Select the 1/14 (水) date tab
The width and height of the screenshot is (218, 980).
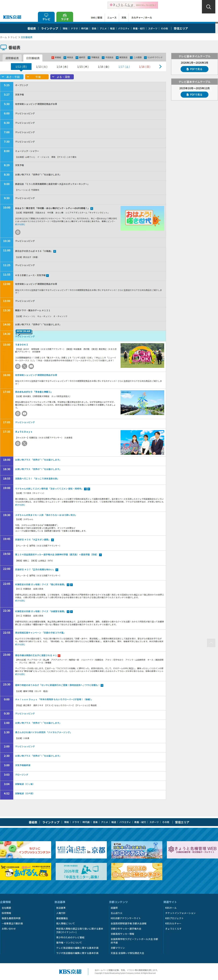point(62,67)
